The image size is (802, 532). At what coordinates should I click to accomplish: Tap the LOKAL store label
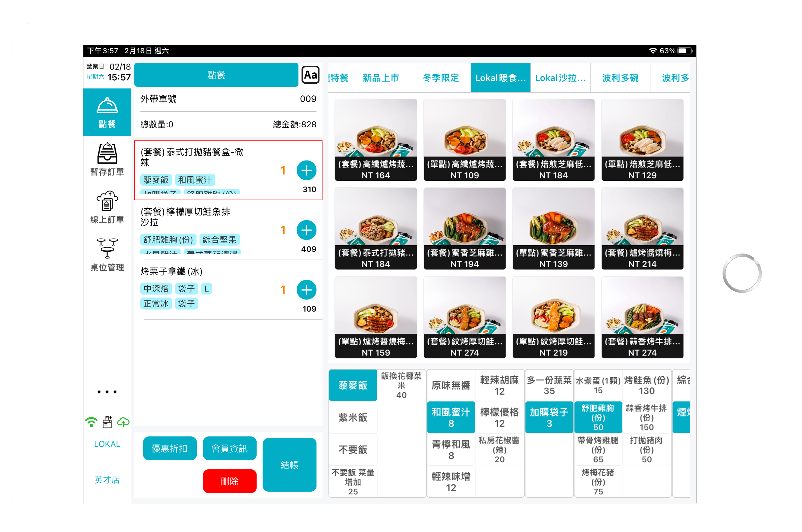107,444
